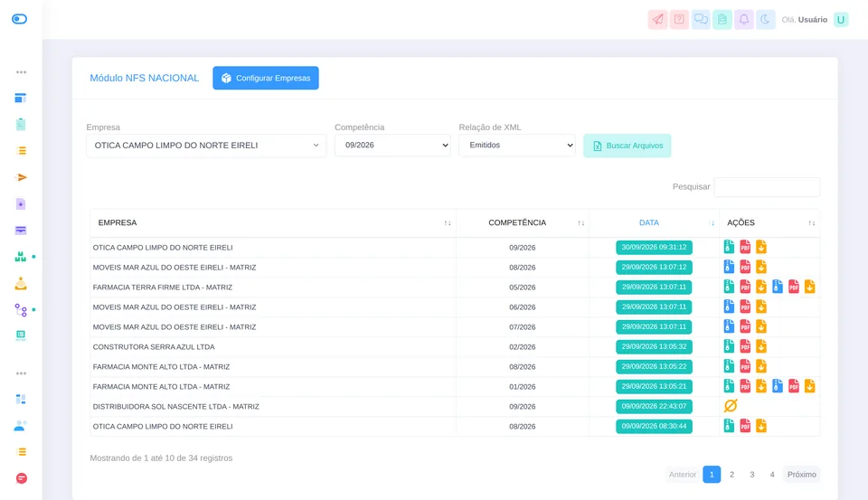This screenshot has height=500, width=868.
Task: Expand upper sidebar ellipsis section
Action: coord(21,72)
